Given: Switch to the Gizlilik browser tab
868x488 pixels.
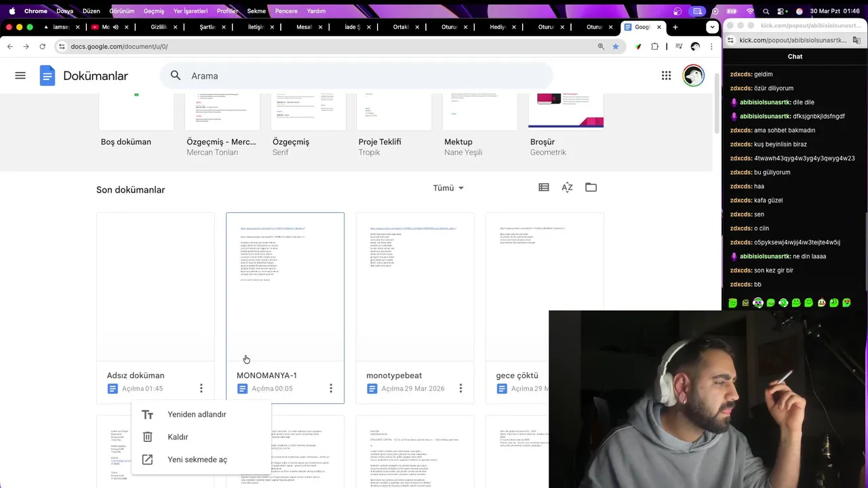Looking at the screenshot, I should click(x=159, y=27).
